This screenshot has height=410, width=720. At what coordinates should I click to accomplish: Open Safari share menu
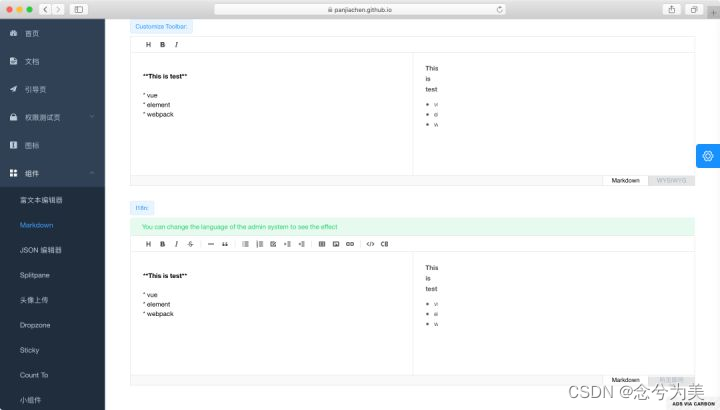pos(672,10)
